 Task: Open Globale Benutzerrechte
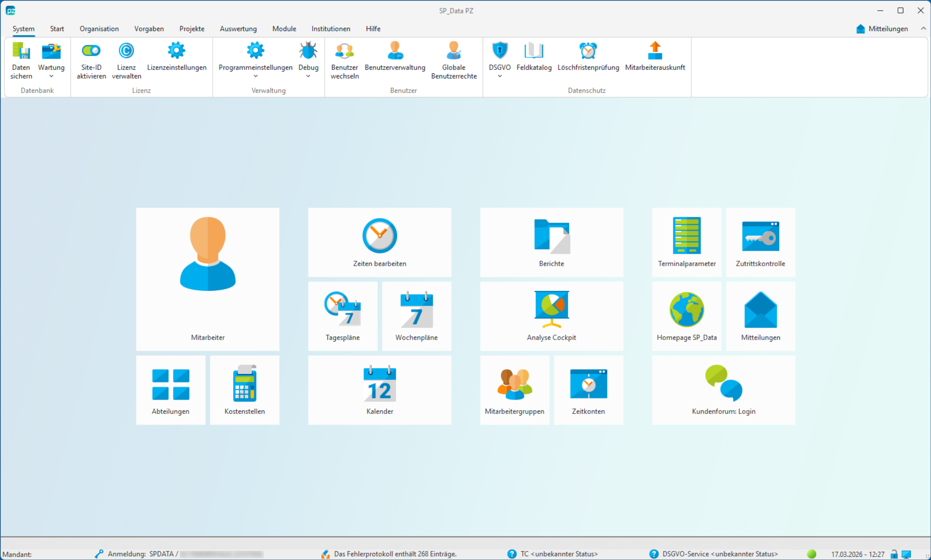(454, 51)
